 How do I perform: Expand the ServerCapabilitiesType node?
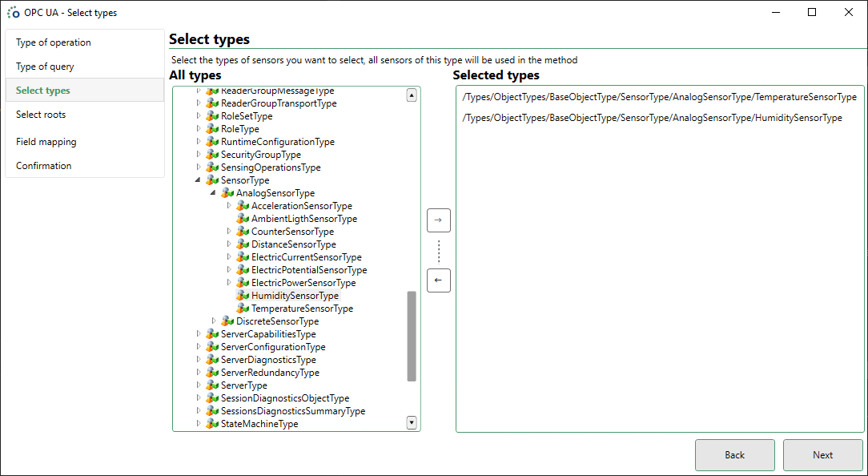197,333
